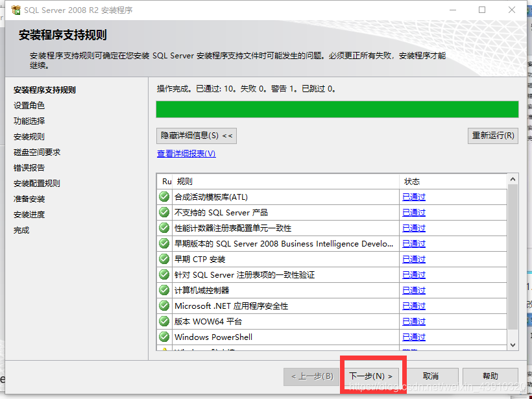Click the rules list vertical scrollbar thumb

point(513,257)
